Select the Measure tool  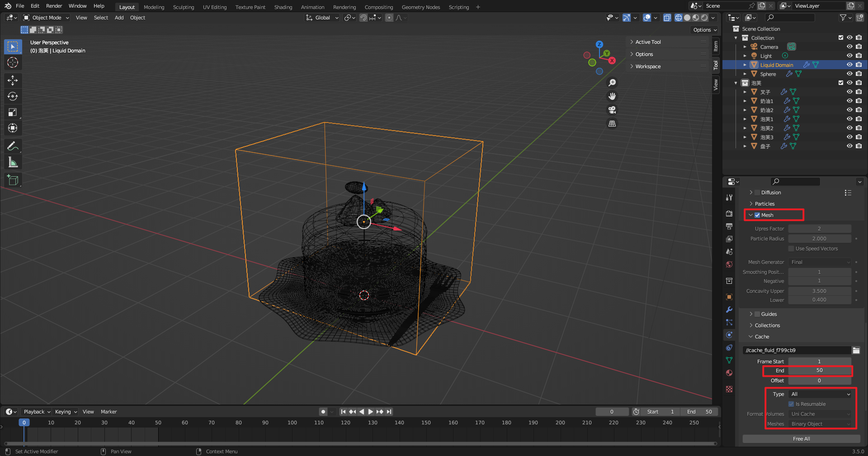point(13,162)
